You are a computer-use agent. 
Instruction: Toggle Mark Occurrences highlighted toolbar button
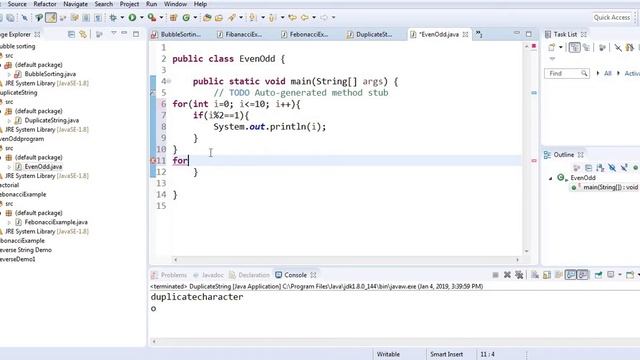click(x=51, y=18)
